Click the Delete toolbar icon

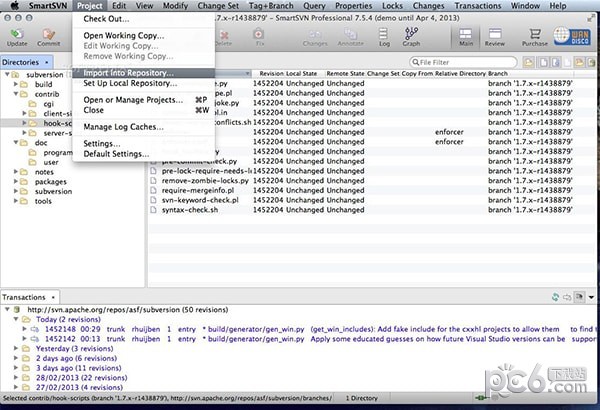click(223, 37)
